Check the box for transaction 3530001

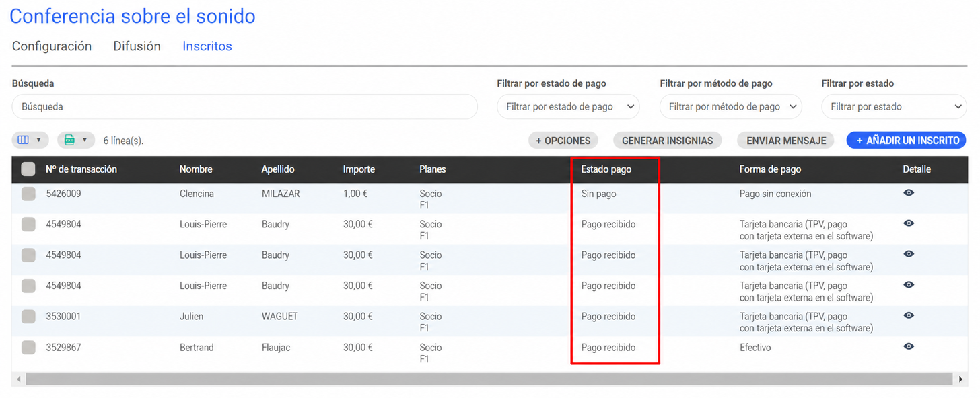[28, 317]
